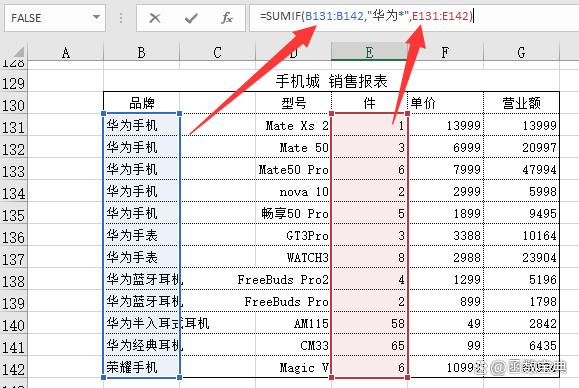Select revenue cell 20997
Image resolution: width=579 pixels, height=388 pixels.
[x=521, y=147]
